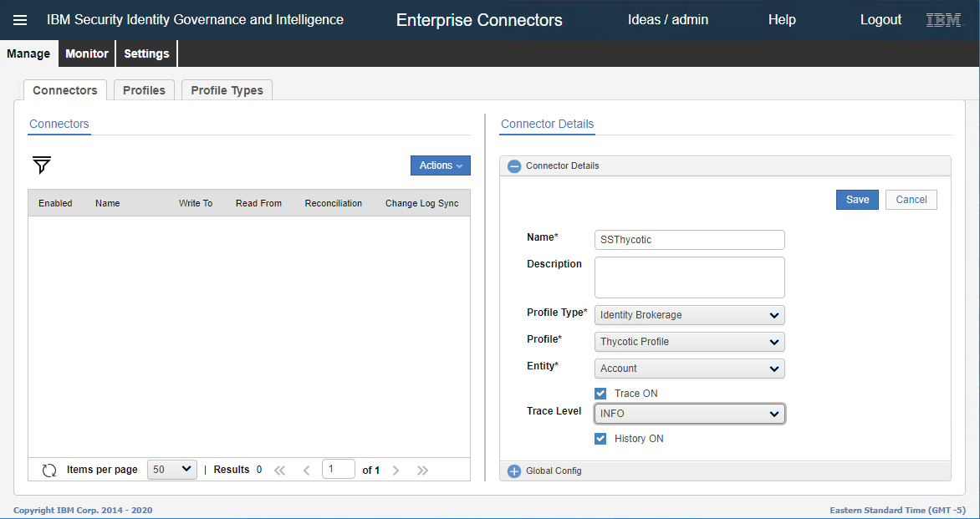Expand the Global Config section
The height and width of the screenshot is (519, 980).
coord(514,471)
